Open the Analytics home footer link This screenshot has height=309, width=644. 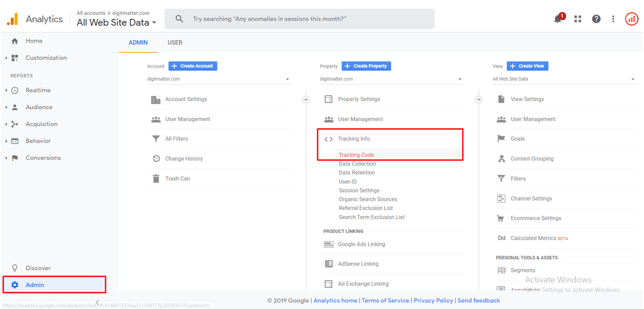coord(335,300)
